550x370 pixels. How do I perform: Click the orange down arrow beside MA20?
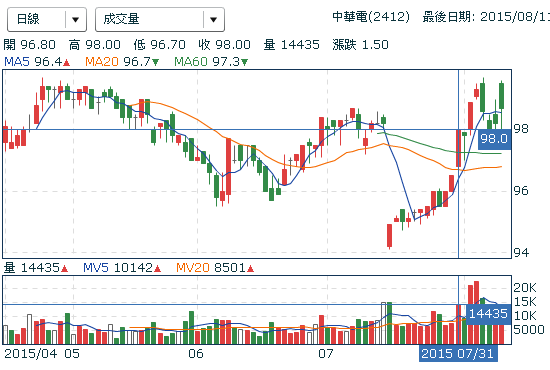click(x=155, y=63)
